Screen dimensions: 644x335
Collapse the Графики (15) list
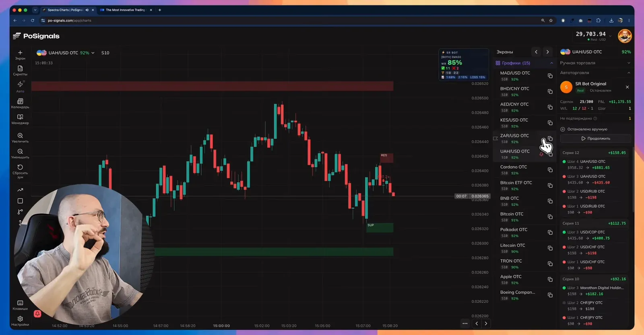point(551,63)
